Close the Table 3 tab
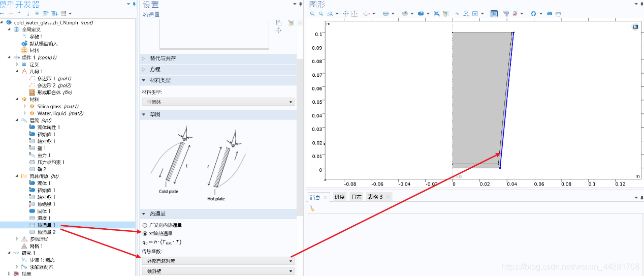Screen dimensions: 644x276 pyautogui.click(x=388, y=197)
